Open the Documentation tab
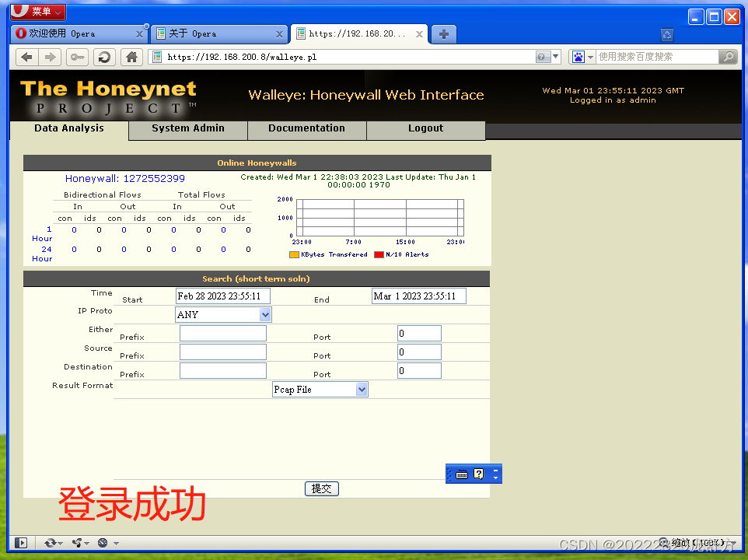Image resolution: width=748 pixels, height=560 pixels. [306, 128]
